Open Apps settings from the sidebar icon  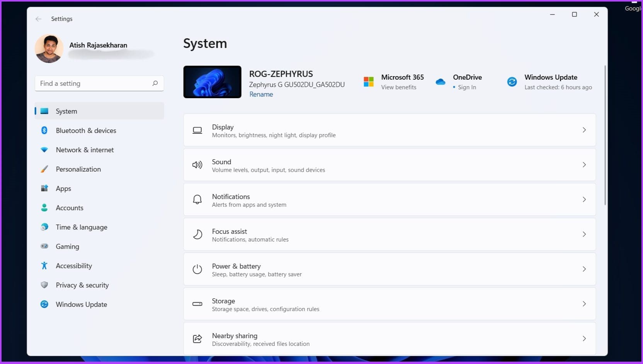[x=44, y=188]
